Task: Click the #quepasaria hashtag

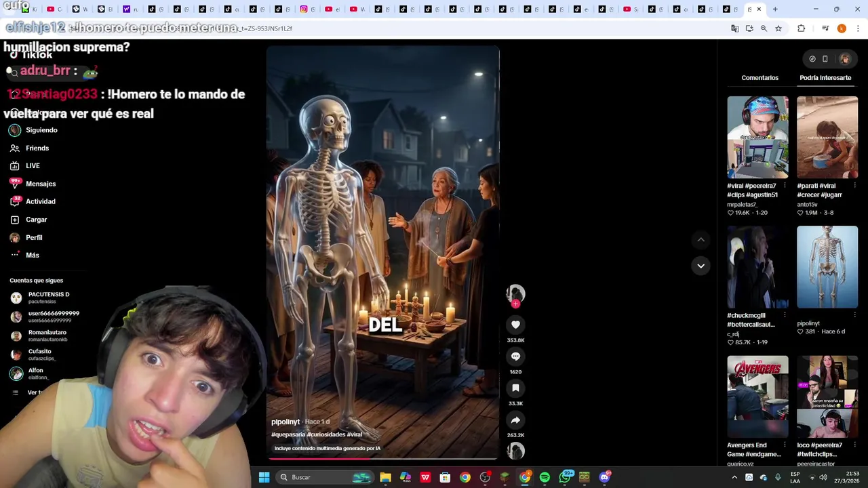Action: click(288, 434)
